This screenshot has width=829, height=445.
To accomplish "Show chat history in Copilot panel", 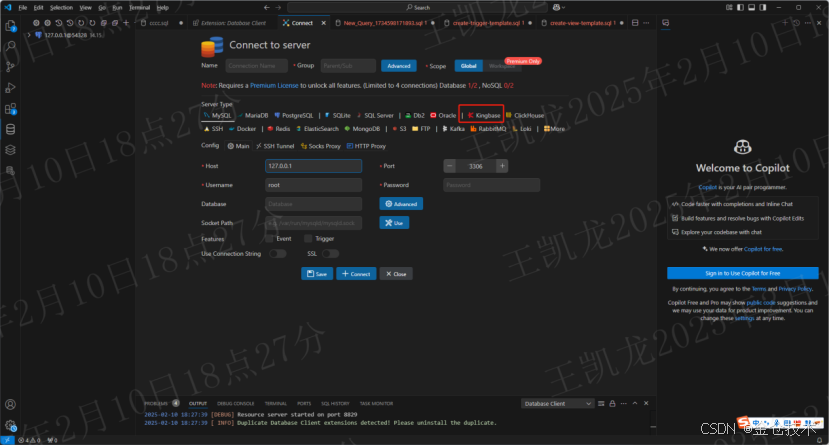I will pyautogui.click(x=796, y=23).
